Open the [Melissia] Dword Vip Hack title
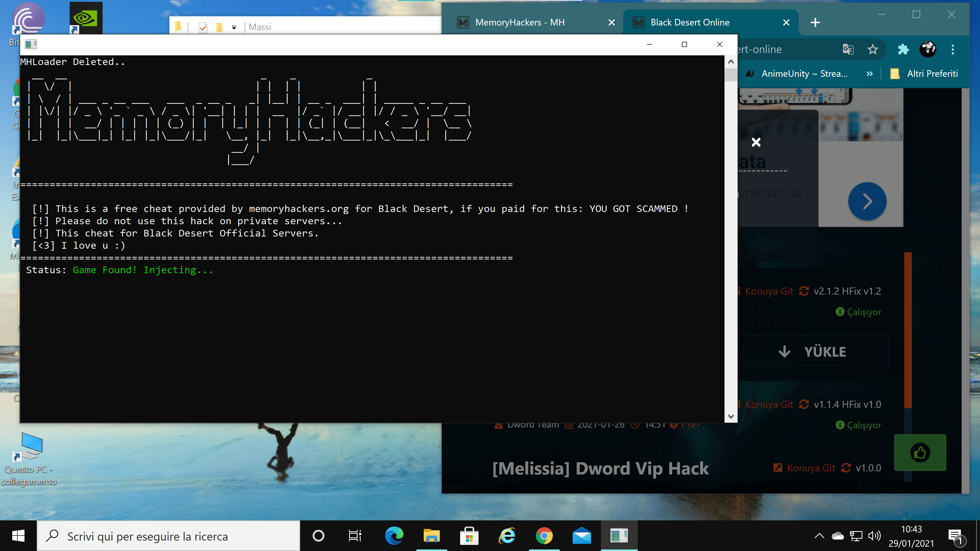Screen dimensions: 980x551 (x=600, y=468)
